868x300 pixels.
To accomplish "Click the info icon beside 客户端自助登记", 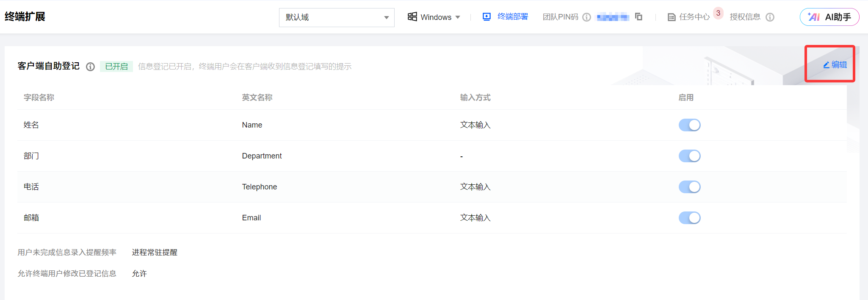I will [x=90, y=67].
